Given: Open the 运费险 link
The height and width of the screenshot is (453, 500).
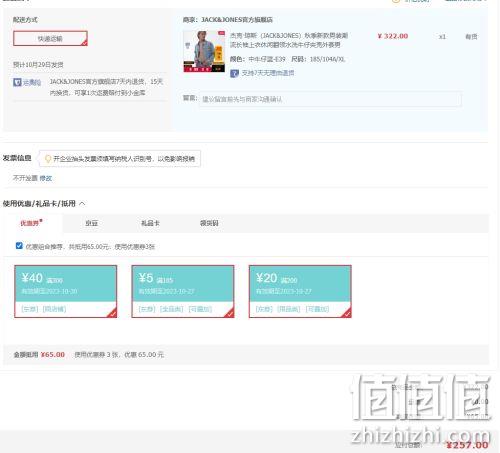Looking at the screenshot, I should [x=32, y=82].
